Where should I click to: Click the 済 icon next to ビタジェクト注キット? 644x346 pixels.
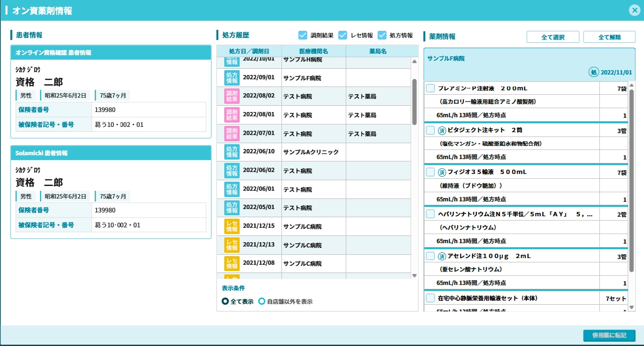[442, 130]
